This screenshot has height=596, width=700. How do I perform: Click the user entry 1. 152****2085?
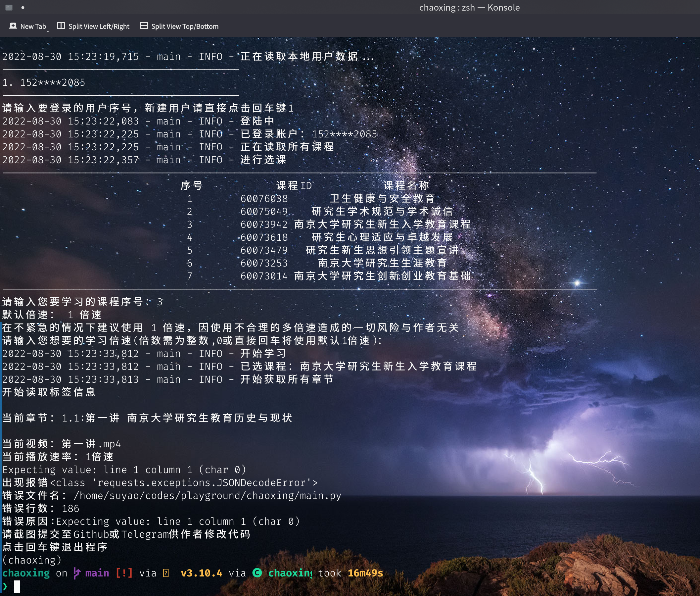44,82
